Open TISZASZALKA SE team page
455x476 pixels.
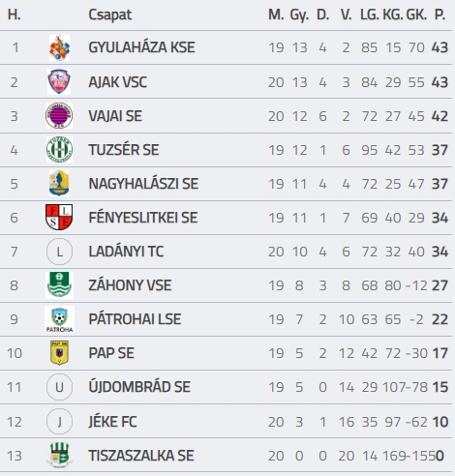point(141,456)
